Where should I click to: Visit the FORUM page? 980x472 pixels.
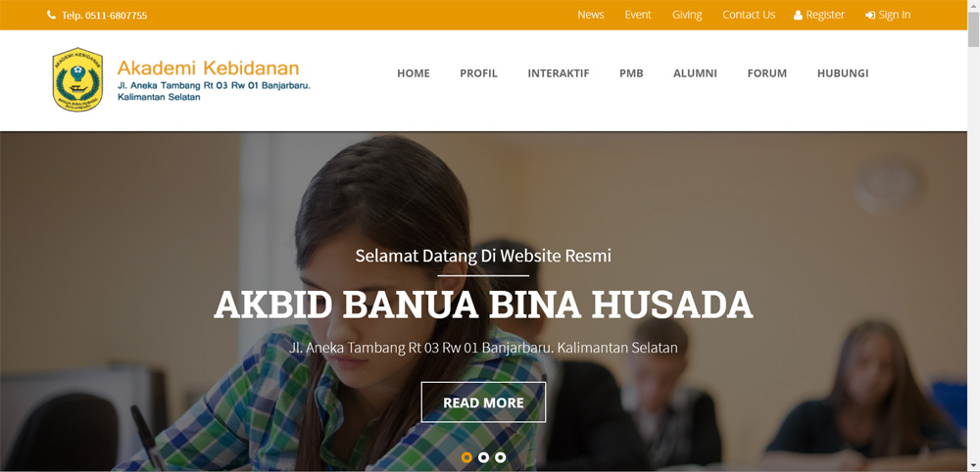click(x=767, y=73)
